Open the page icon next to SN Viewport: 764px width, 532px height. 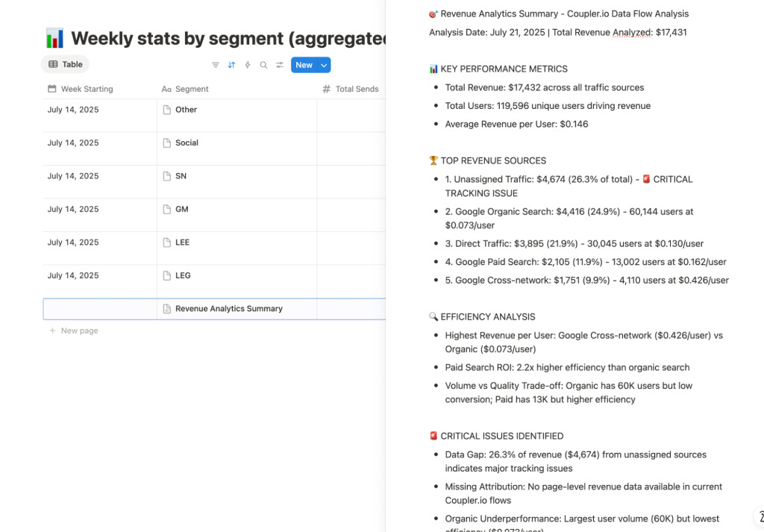(166, 176)
